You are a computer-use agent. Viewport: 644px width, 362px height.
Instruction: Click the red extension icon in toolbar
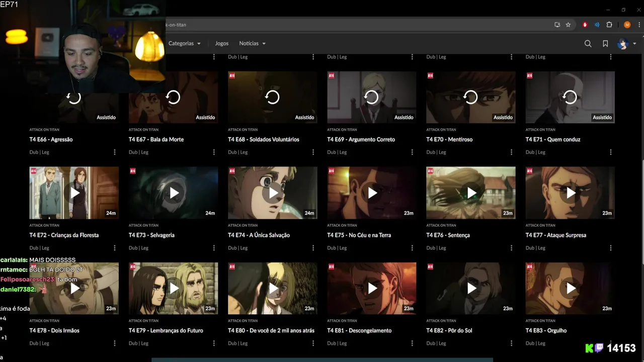[585, 25]
